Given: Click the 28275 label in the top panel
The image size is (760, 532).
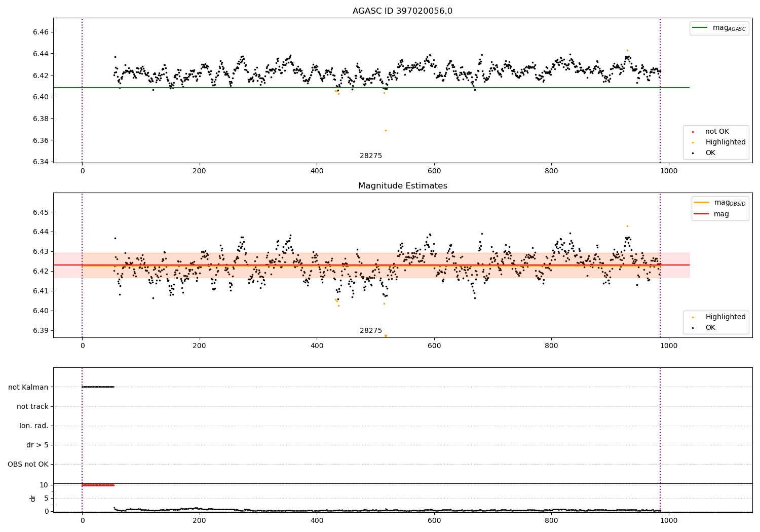Looking at the screenshot, I should point(371,156).
